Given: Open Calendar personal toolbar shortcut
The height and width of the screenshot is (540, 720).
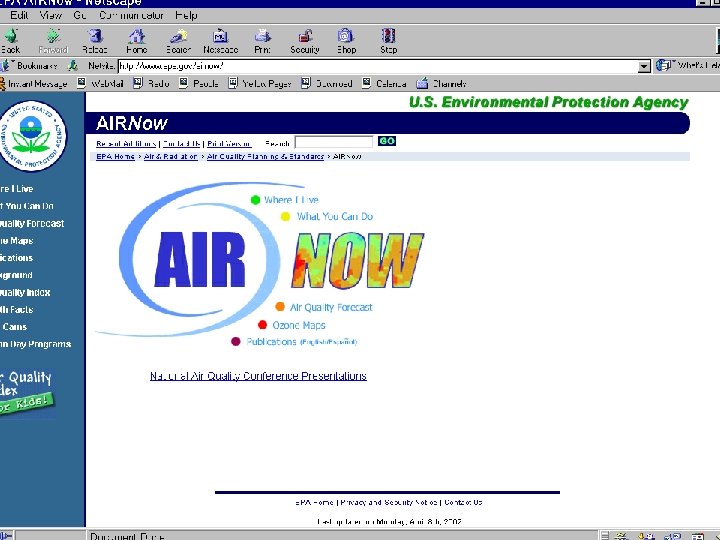Looking at the screenshot, I should tap(384, 84).
